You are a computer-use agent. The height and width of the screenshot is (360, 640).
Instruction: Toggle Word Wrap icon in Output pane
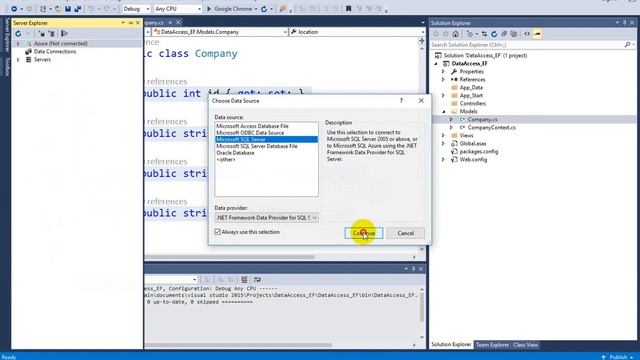pos(257,280)
